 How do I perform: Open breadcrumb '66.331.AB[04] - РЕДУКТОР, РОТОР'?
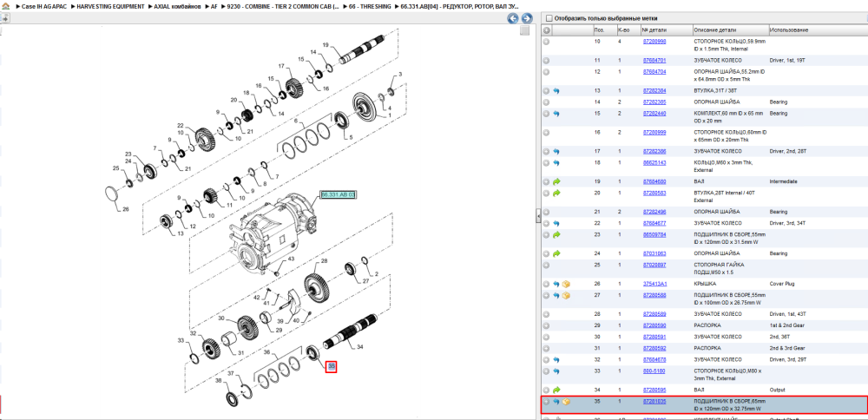click(x=459, y=5)
